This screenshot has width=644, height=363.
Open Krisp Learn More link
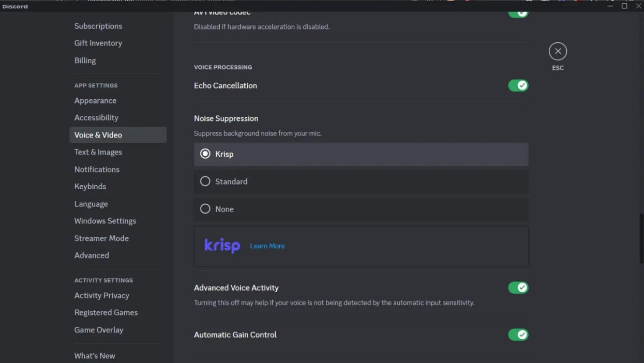click(x=267, y=246)
